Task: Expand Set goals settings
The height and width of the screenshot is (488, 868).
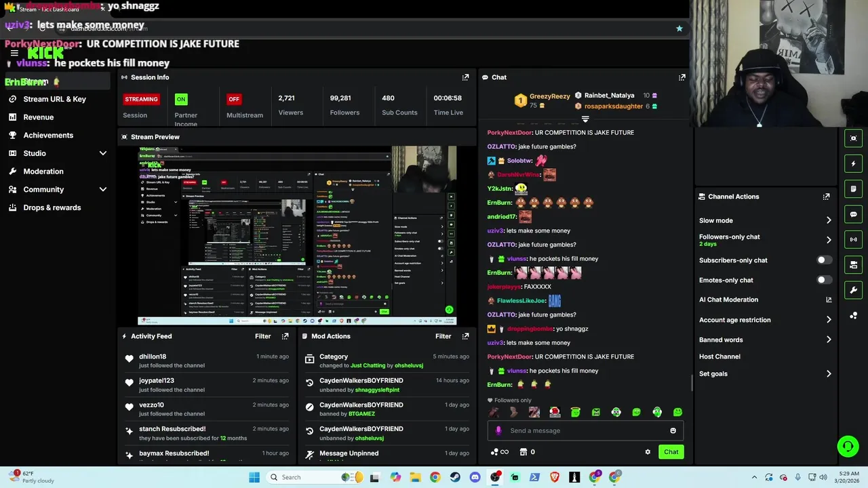Action: 829,373
